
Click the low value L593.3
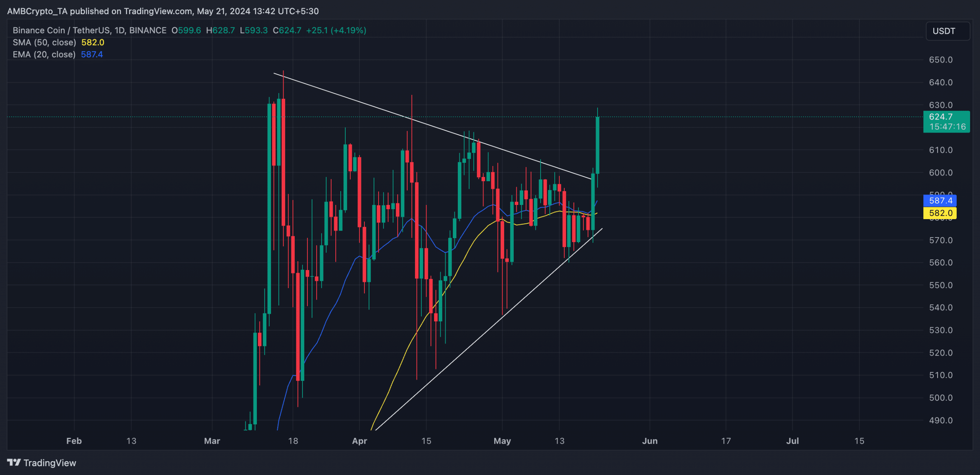[x=254, y=30]
